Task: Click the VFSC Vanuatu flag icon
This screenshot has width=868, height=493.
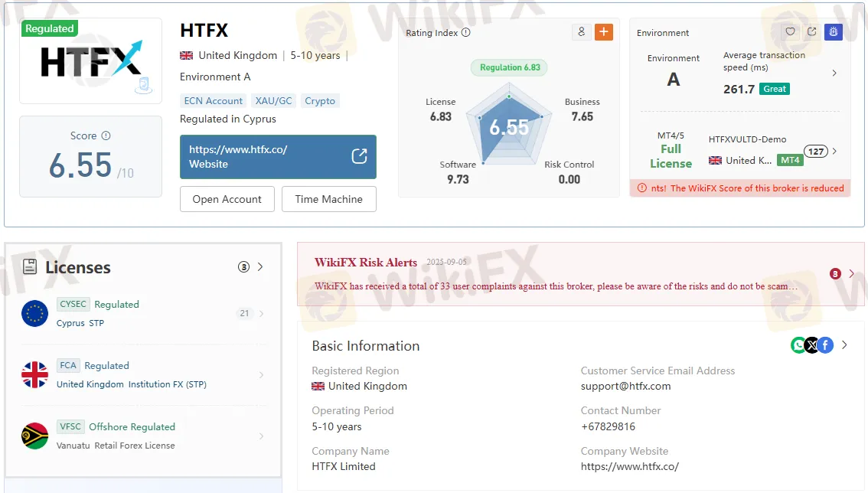Action: coord(35,436)
